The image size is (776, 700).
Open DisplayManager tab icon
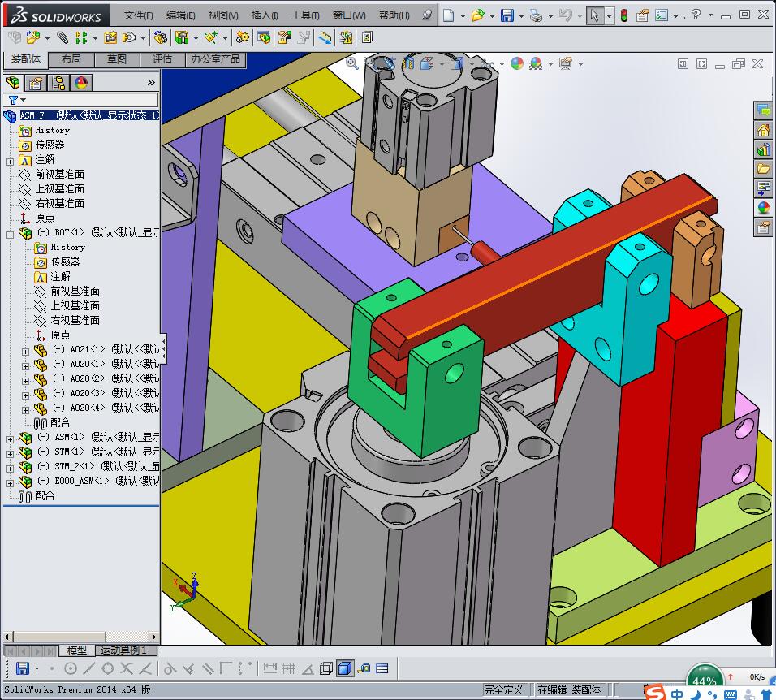click(x=81, y=83)
